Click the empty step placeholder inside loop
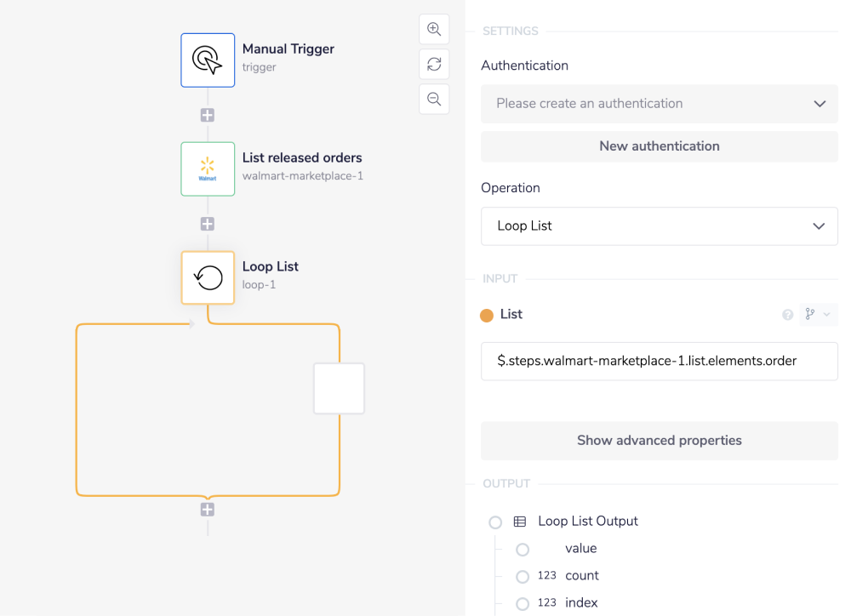Viewport: 851px width, 616px height. click(339, 389)
